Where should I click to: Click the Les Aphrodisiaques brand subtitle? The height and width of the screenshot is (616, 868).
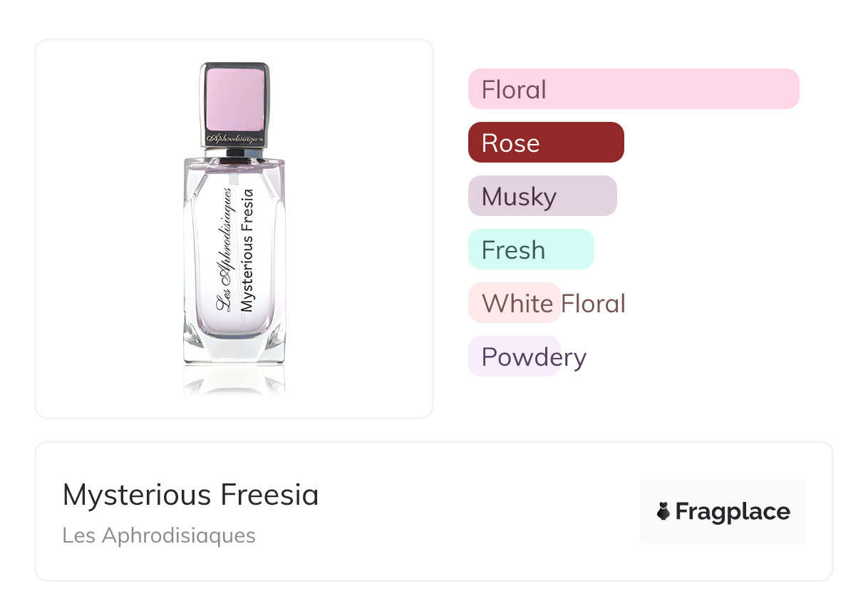tap(159, 535)
